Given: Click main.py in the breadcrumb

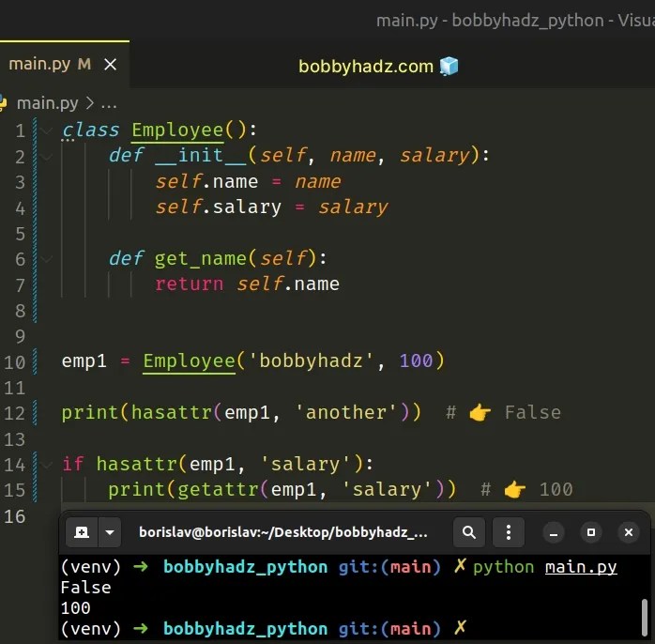Looking at the screenshot, I should 47,103.
